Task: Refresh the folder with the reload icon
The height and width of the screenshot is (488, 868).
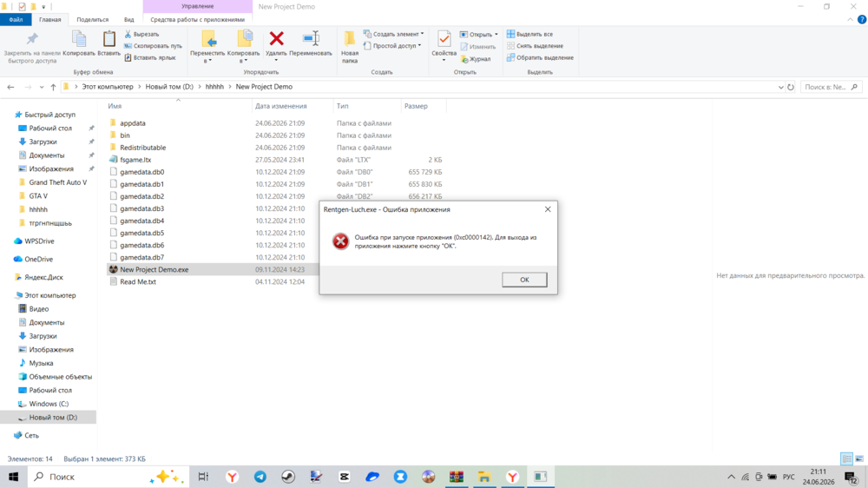Action: [x=791, y=87]
